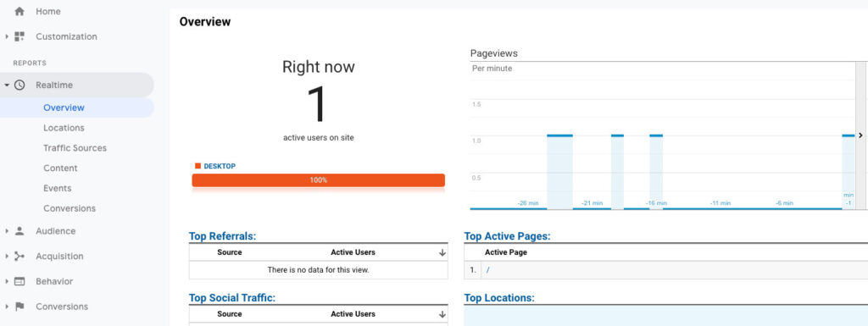Click the Conversions flag icon
868x326 pixels.
(19, 307)
